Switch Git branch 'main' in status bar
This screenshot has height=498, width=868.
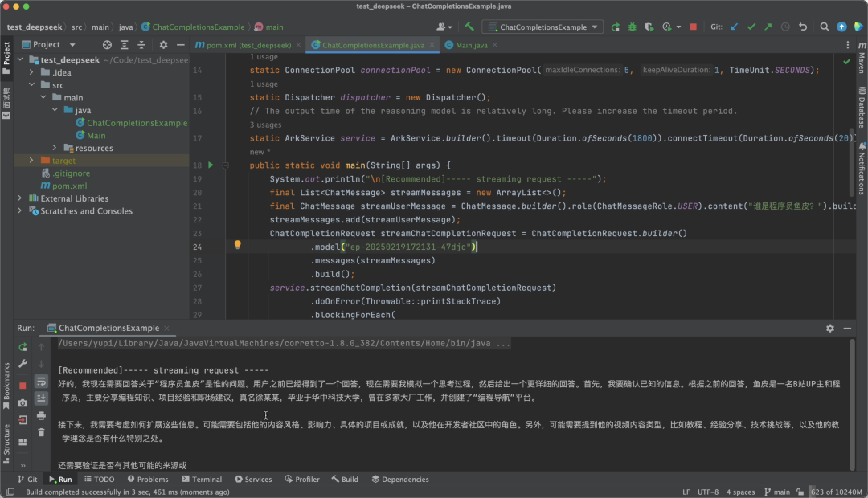[777, 492]
